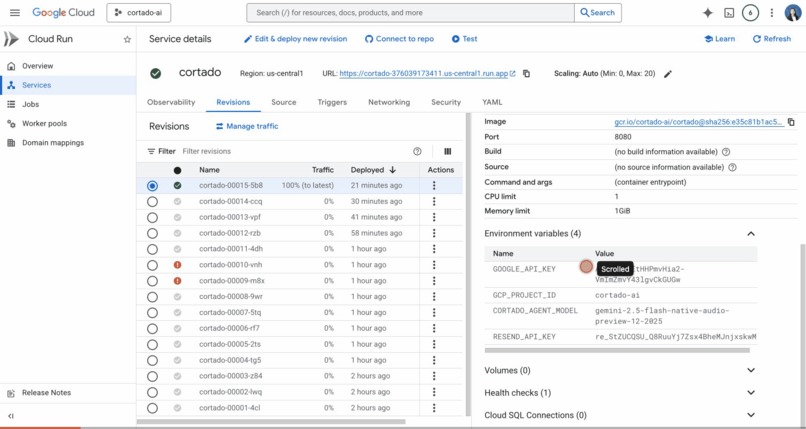Click the blue Search button
Image resolution: width=806 pixels, height=429 pixels.
pyautogui.click(x=598, y=13)
